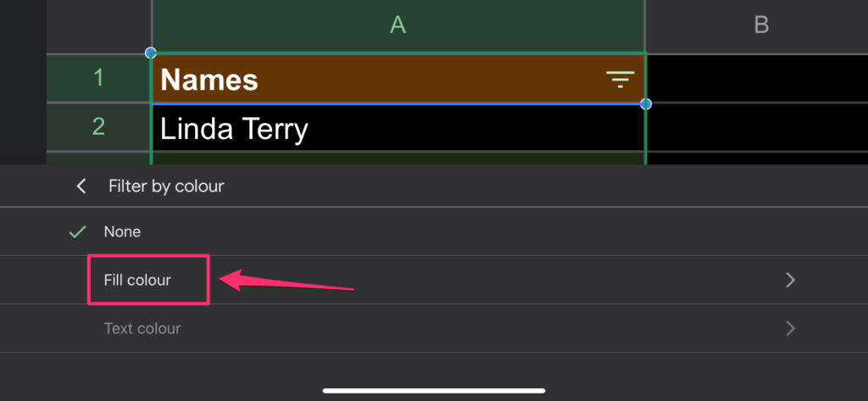Select column A header
868x401 pixels.
398,26
